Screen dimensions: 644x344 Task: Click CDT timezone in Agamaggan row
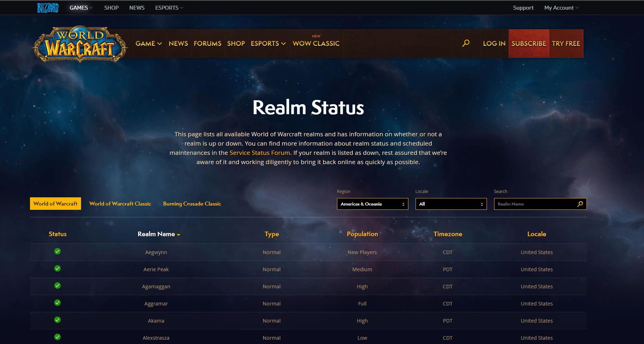(x=448, y=287)
